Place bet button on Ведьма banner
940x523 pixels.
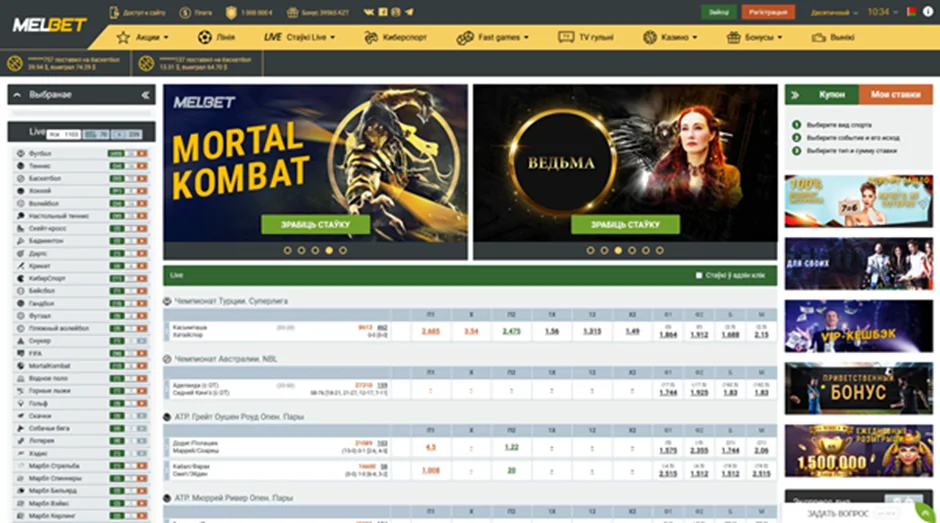pyautogui.click(x=625, y=224)
